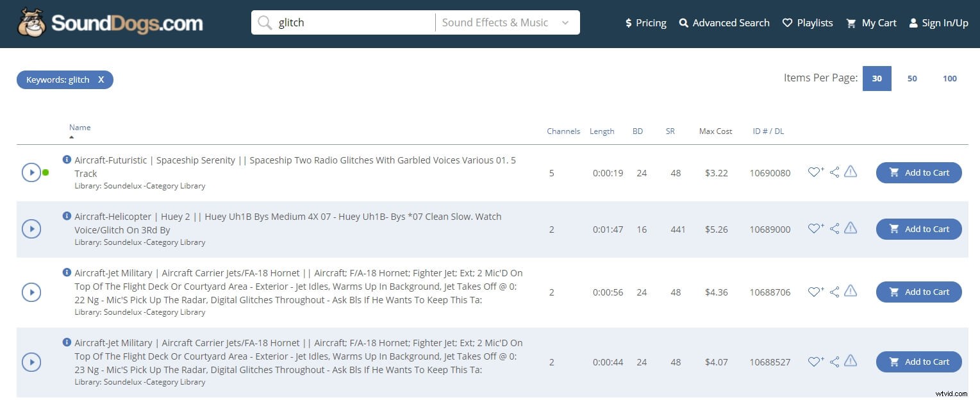Go to Advanced Search

[724, 22]
